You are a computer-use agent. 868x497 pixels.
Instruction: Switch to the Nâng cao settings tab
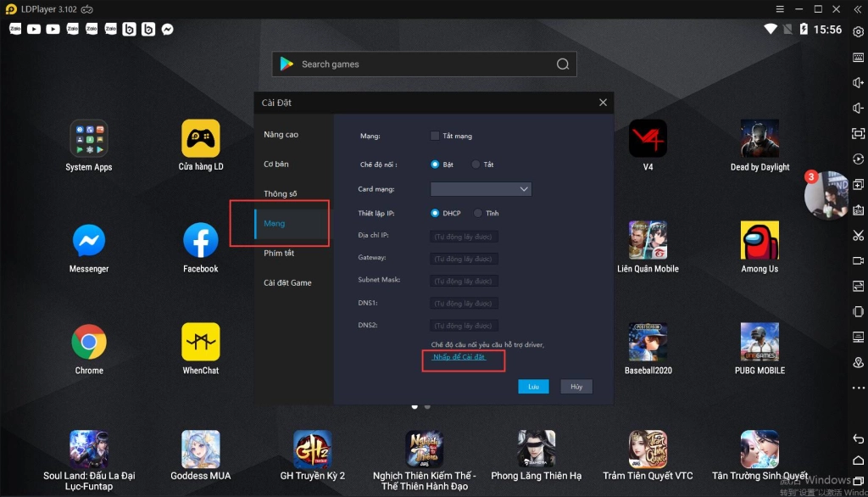[281, 135]
